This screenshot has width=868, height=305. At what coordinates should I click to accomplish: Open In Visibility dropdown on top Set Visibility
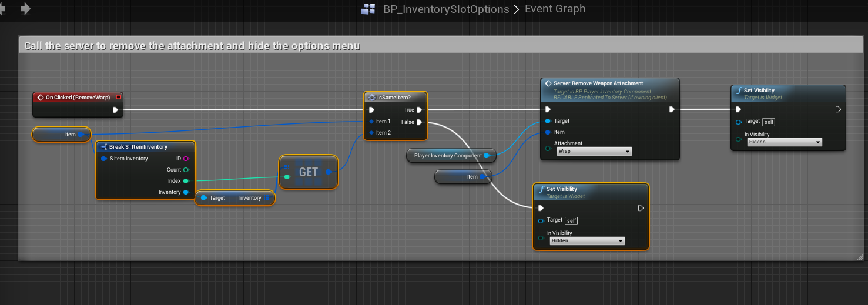click(x=783, y=142)
